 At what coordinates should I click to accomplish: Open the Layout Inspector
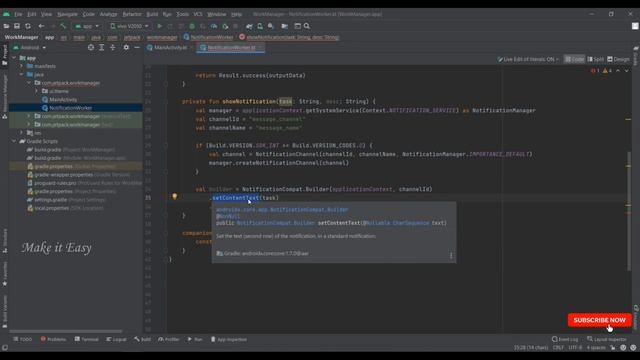tap(606, 339)
